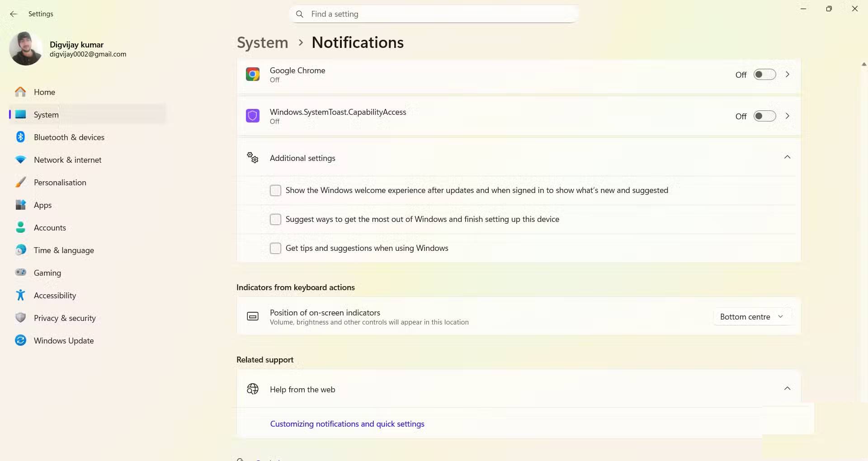
Task: Check Get tips and suggestions checkbox
Action: (275, 248)
